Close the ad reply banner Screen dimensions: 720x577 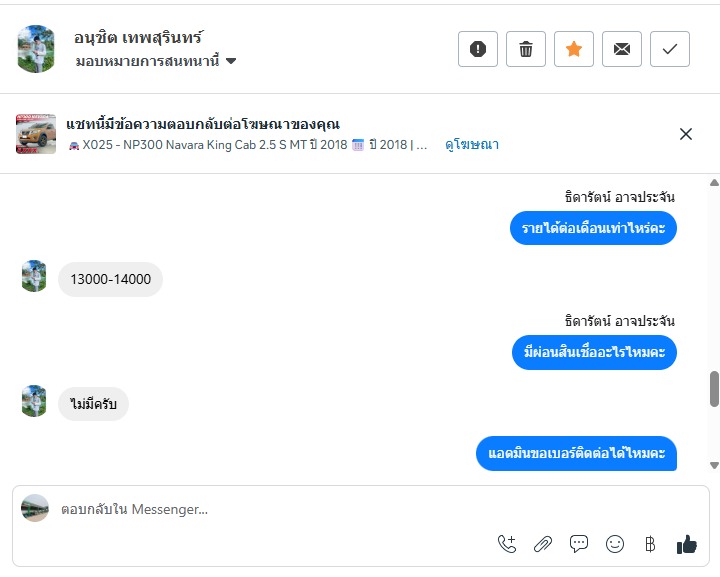(686, 134)
